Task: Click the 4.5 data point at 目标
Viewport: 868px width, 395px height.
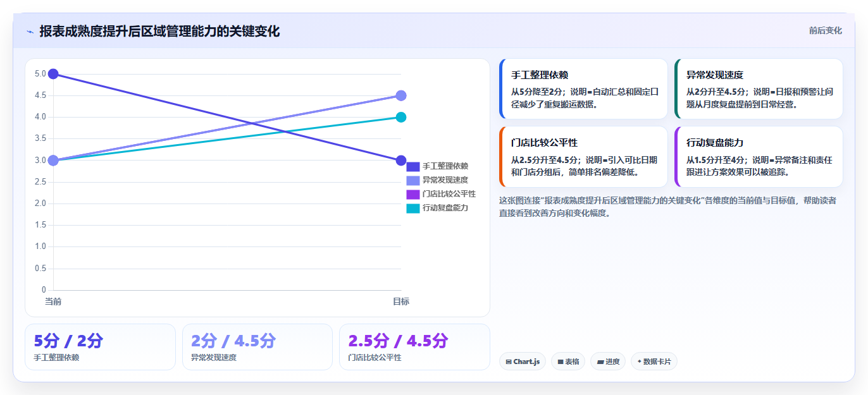Action: point(401,95)
